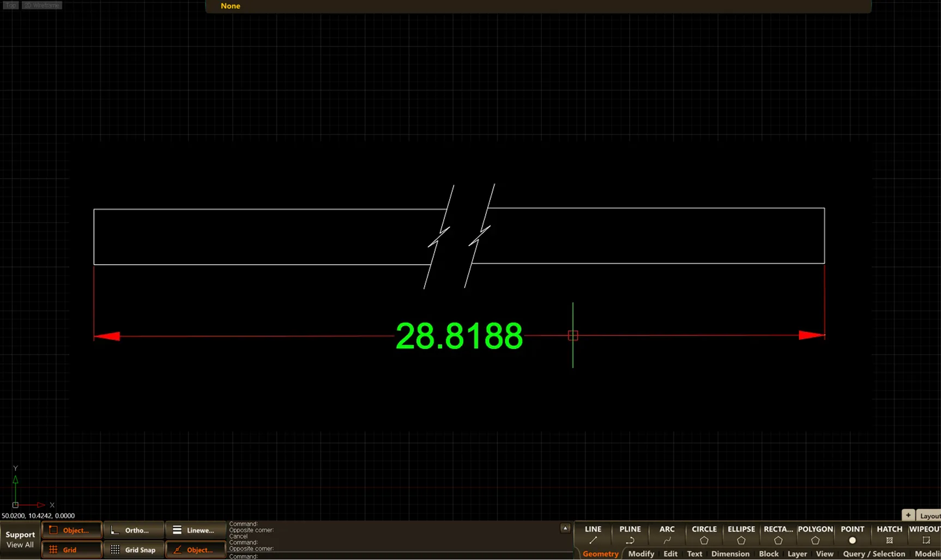Switch to the Modify tab
Screen dimensions: 941x560
(641, 553)
